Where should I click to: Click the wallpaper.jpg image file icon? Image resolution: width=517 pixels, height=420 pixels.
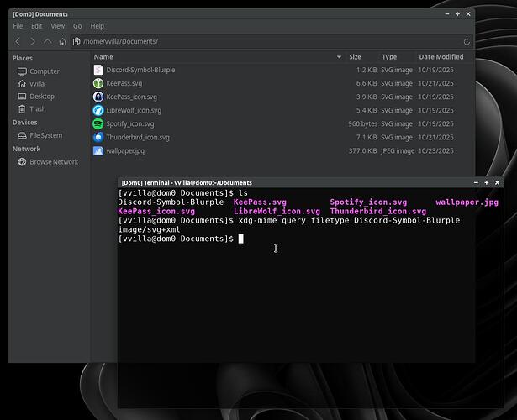(x=98, y=151)
